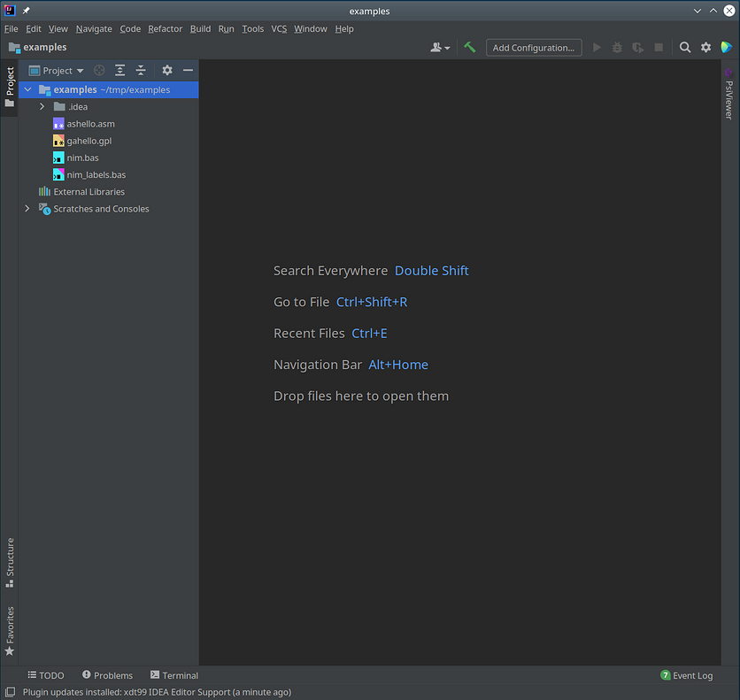The image size is (740, 700).
Task: Click the green build hammer icon
Action: pyautogui.click(x=470, y=47)
